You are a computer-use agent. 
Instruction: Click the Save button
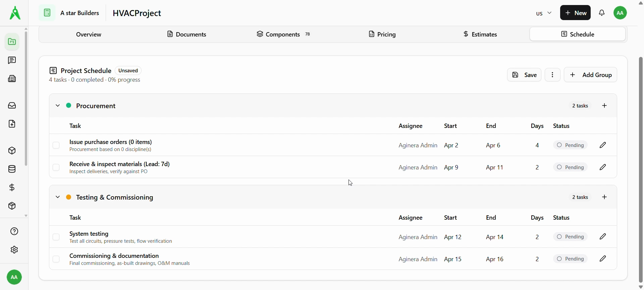click(x=524, y=75)
